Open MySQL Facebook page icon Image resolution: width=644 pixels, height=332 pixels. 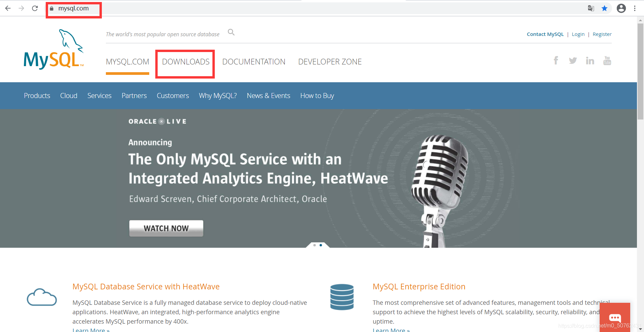pyautogui.click(x=556, y=60)
